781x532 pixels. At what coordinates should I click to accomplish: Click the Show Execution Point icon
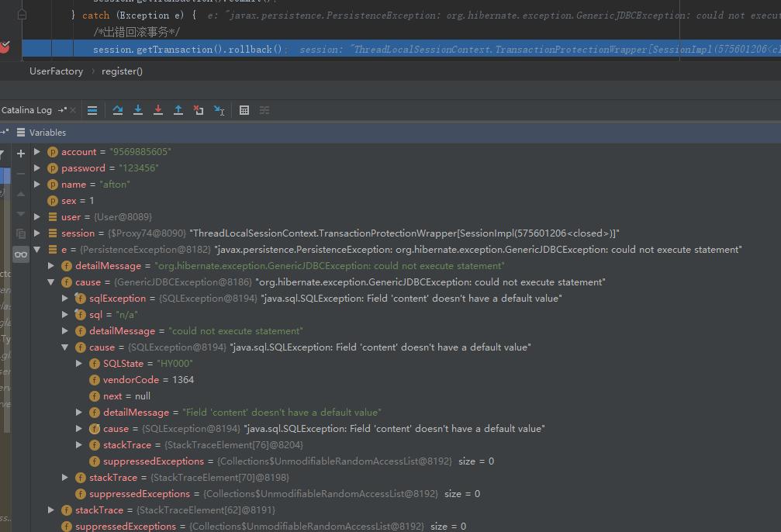click(92, 111)
